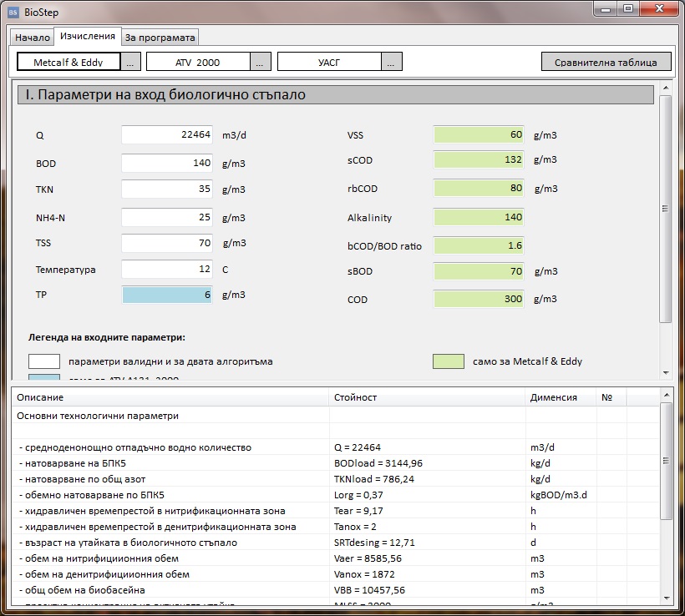
Task: Open the Сравнителна таблица comparison table
Action: (606, 62)
